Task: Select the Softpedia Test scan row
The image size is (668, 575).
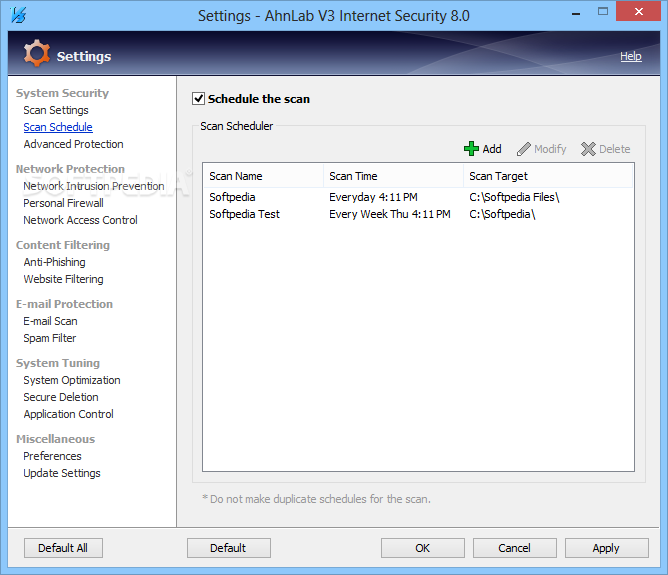Action: point(418,214)
